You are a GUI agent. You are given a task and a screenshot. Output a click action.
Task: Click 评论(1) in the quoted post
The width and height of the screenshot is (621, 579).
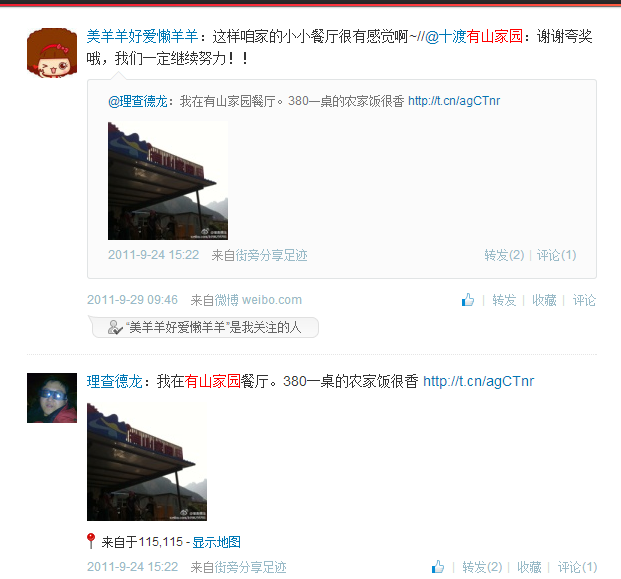pyautogui.click(x=556, y=255)
